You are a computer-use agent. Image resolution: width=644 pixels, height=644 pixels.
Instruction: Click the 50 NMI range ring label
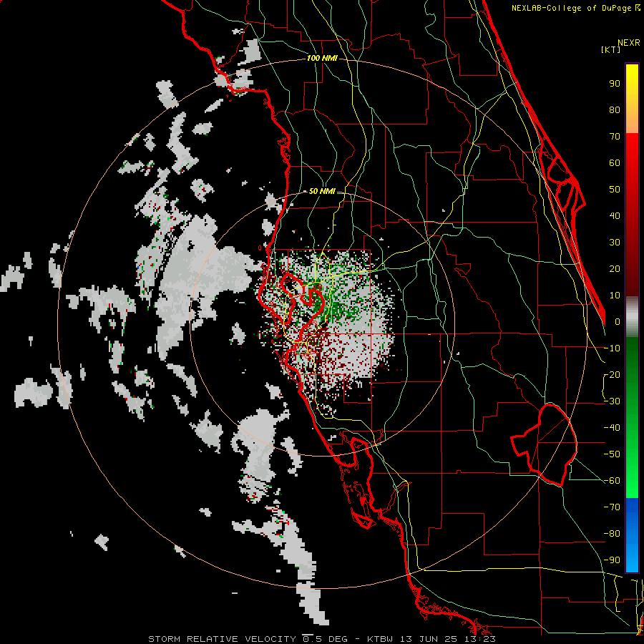point(322,191)
